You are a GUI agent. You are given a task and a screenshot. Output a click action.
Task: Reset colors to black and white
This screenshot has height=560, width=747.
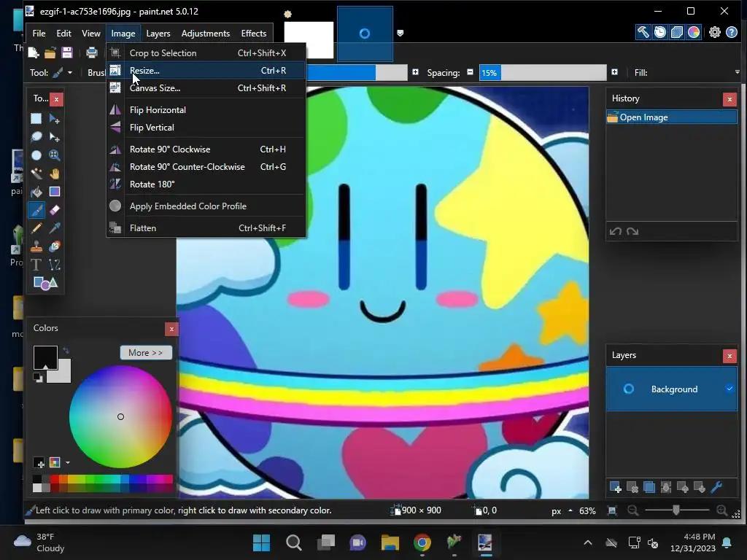point(38,378)
